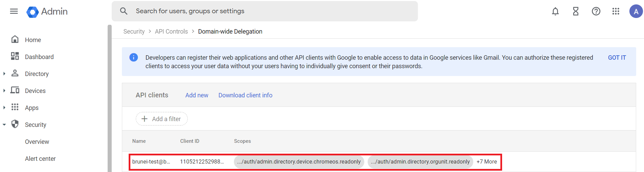Click the Add new link
The height and width of the screenshot is (172, 644).
pos(197,95)
